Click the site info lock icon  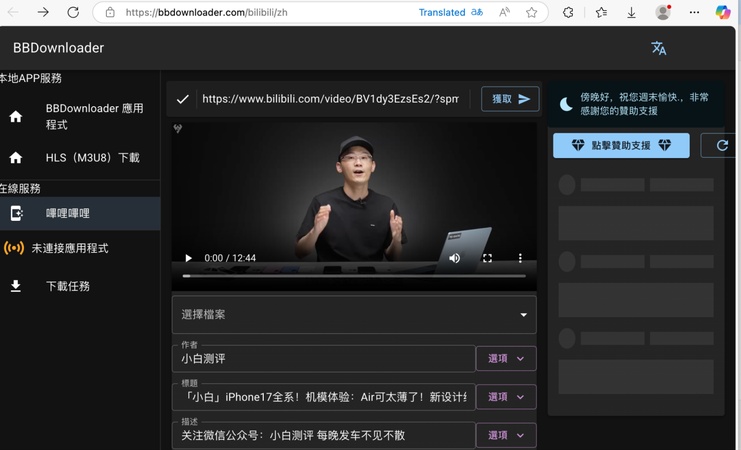coord(110,12)
